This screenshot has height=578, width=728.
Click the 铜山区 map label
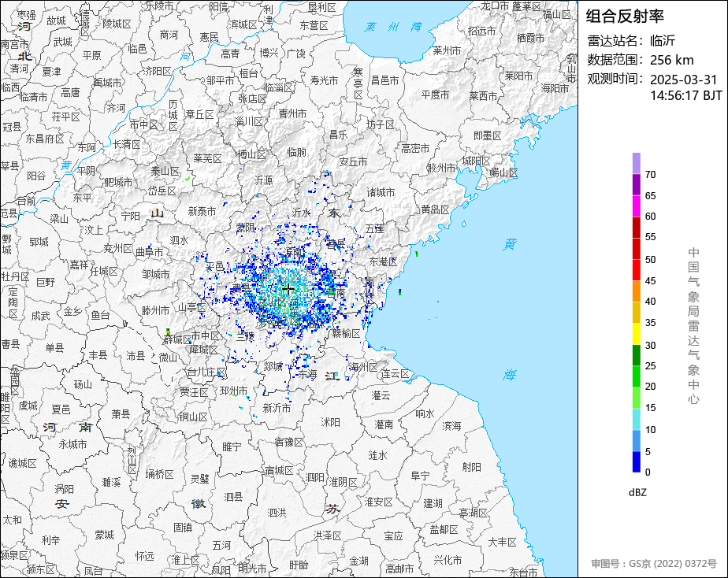click(x=193, y=417)
